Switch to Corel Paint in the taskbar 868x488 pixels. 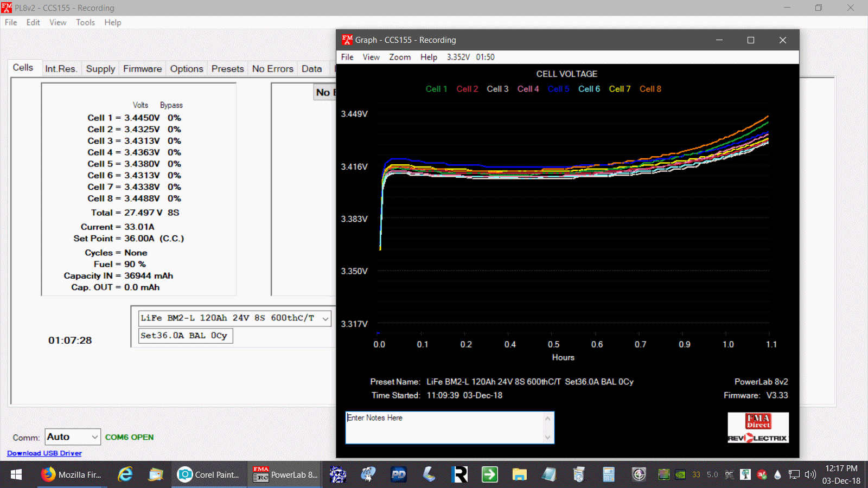[x=209, y=474]
